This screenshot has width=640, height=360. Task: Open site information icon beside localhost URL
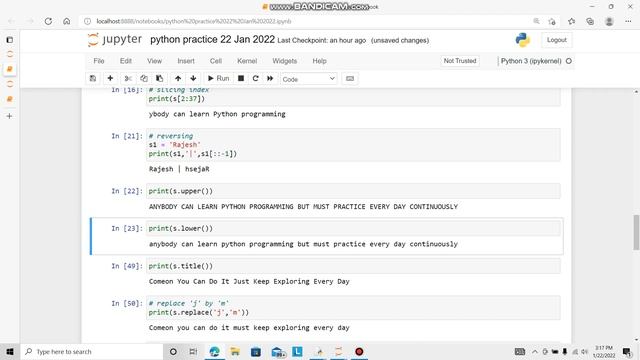[x=87, y=21]
